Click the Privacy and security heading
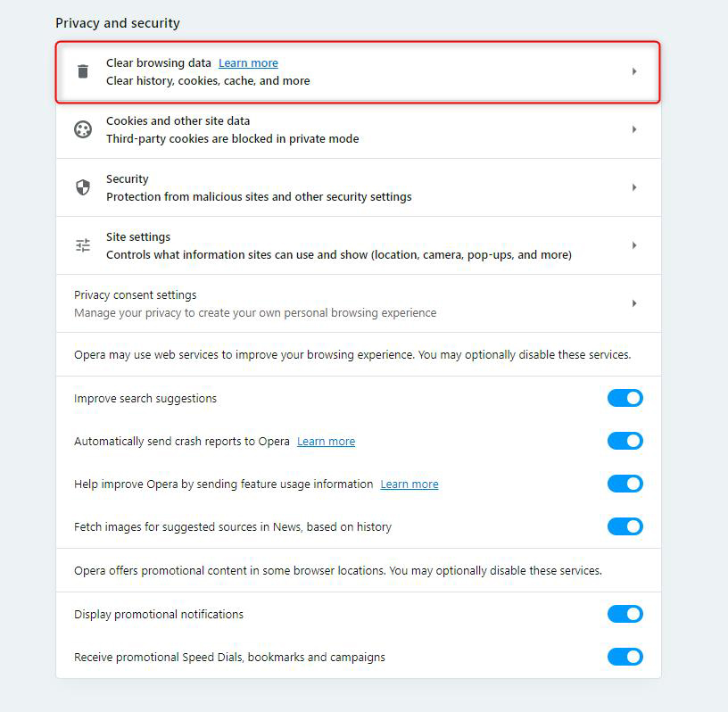728x712 pixels. (117, 22)
